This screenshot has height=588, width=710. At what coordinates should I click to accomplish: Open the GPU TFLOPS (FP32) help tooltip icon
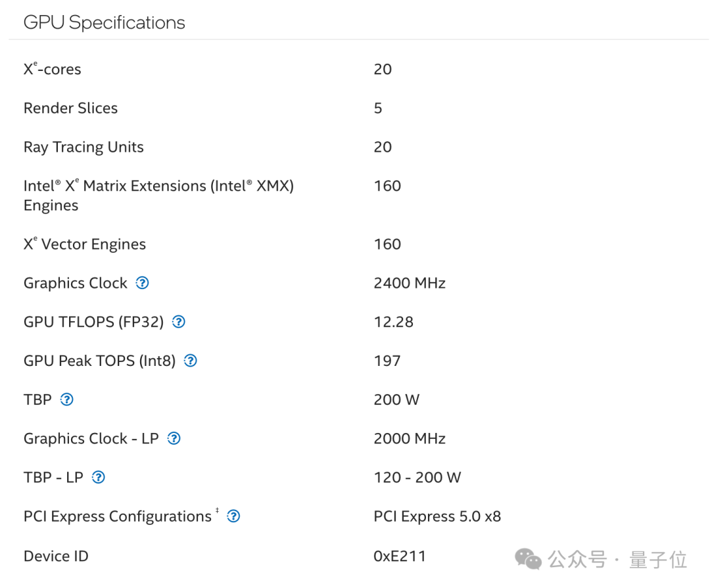[178, 322]
